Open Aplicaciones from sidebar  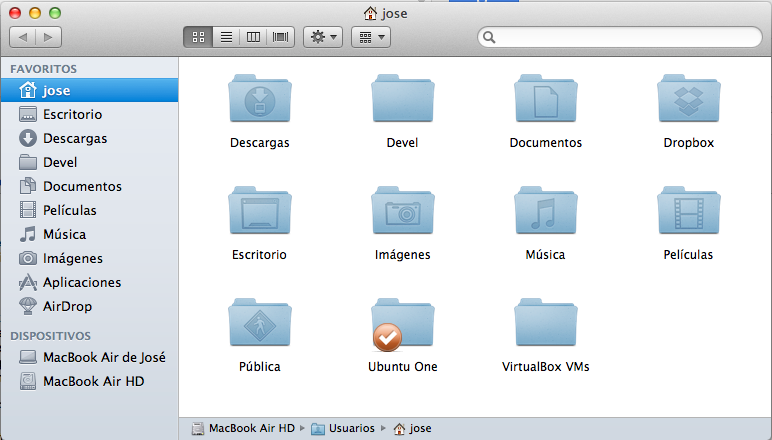(x=81, y=282)
